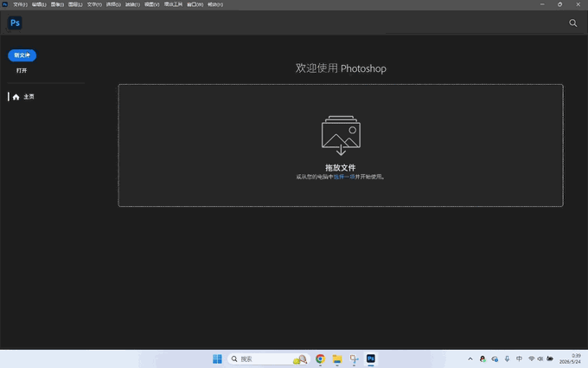
Task: Restore down the Photoshop window
Action: pyautogui.click(x=559, y=4)
